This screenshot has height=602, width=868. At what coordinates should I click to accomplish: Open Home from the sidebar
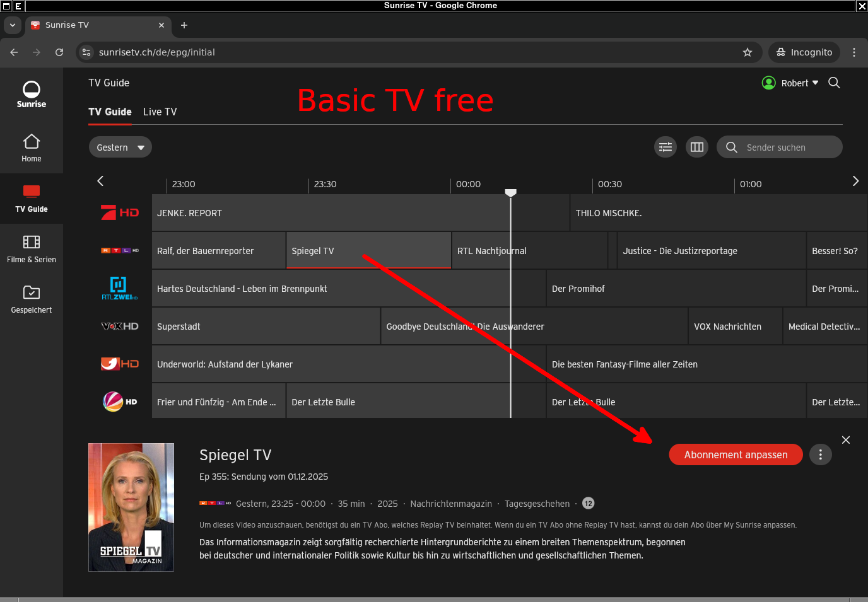(32, 148)
